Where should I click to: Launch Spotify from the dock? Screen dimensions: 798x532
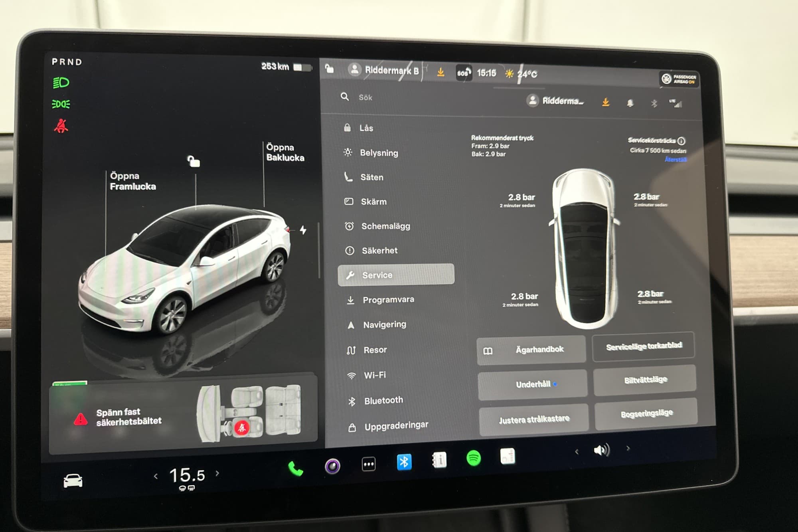tap(474, 458)
